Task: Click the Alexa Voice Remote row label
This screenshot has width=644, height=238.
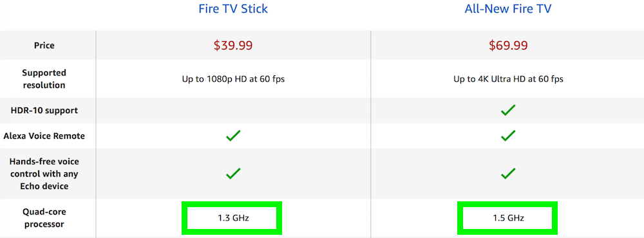Action: pyautogui.click(x=44, y=136)
